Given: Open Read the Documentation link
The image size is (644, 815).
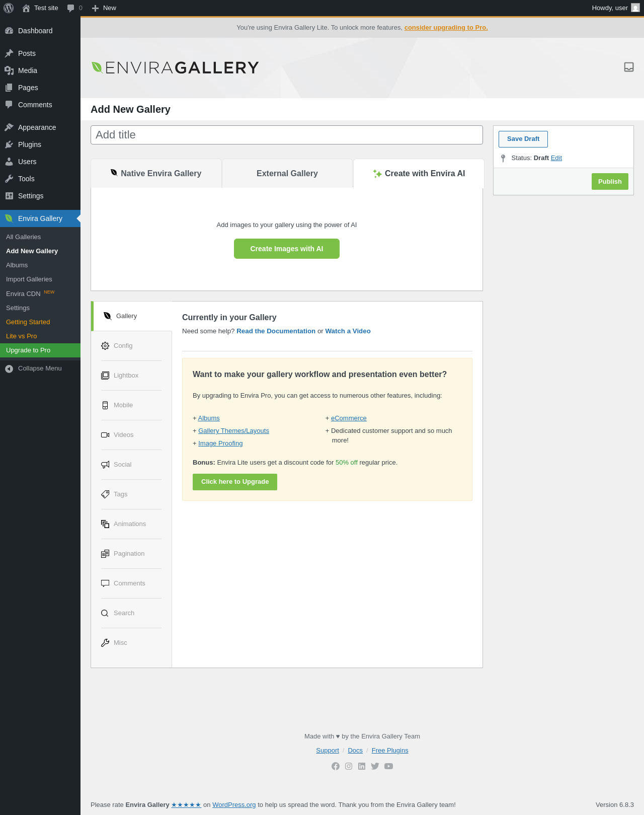Looking at the screenshot, I should tap(276, 331).
